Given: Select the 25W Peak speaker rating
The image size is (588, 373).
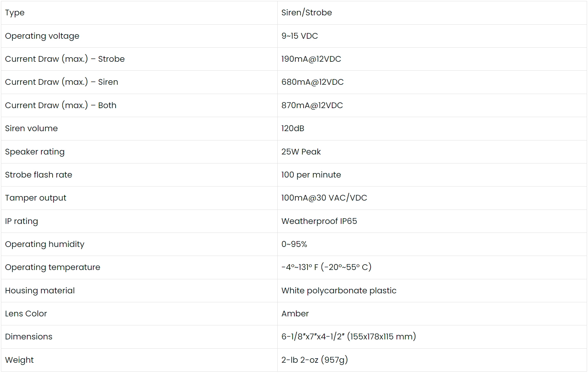Looking at the screenshot, I should click(301, 152).
